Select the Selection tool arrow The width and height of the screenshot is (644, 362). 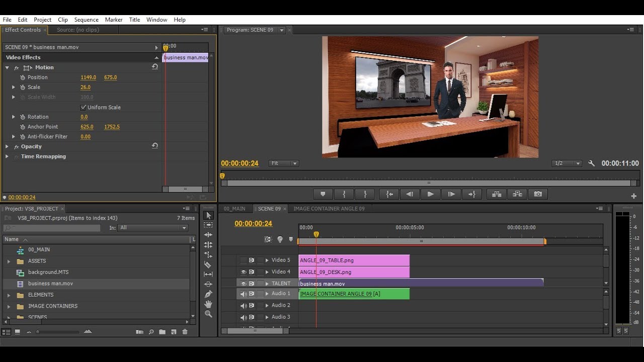(208, 215)
